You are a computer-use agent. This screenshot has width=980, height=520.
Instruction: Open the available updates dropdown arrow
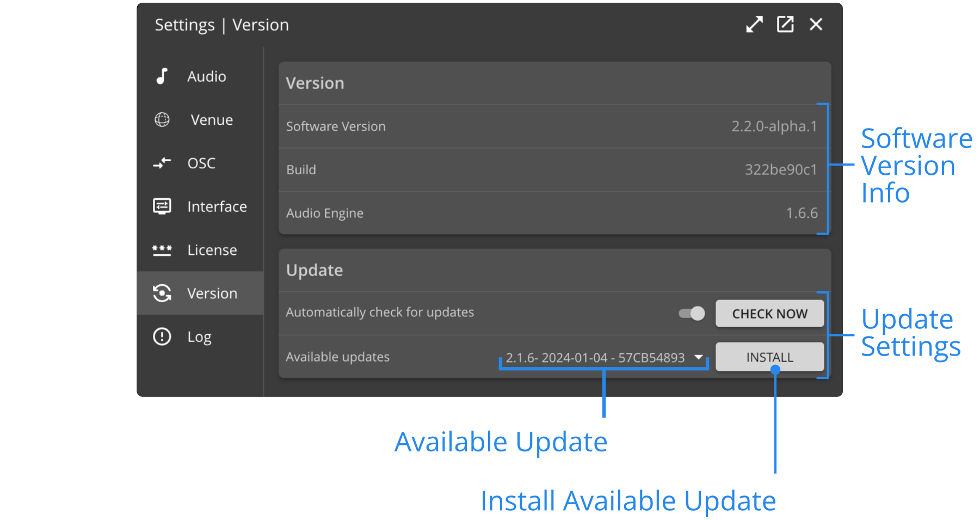tap(699, 357)
